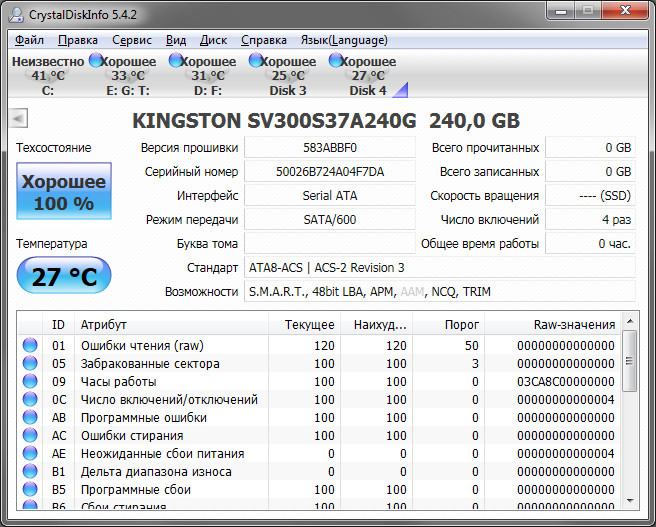Viewport: 656px width, 527px height.
Task: Click the CrystalDiskInfo app icon in title bar
Action: 18,13
